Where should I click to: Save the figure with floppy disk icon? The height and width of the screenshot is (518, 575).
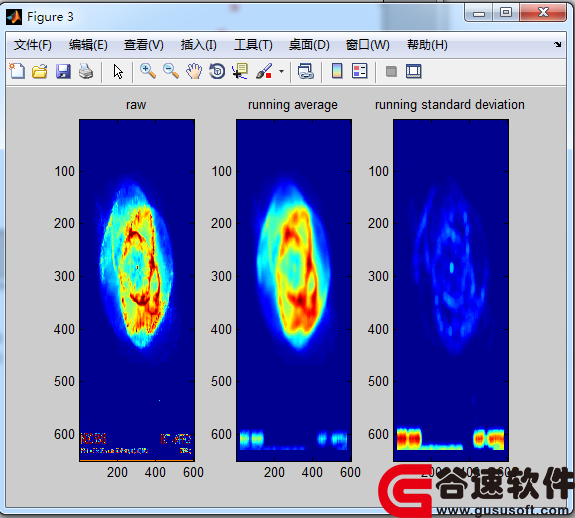(63, 71)
